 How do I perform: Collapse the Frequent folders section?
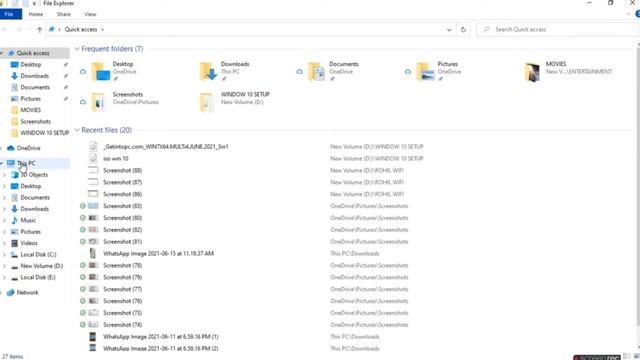click(77, 49)
